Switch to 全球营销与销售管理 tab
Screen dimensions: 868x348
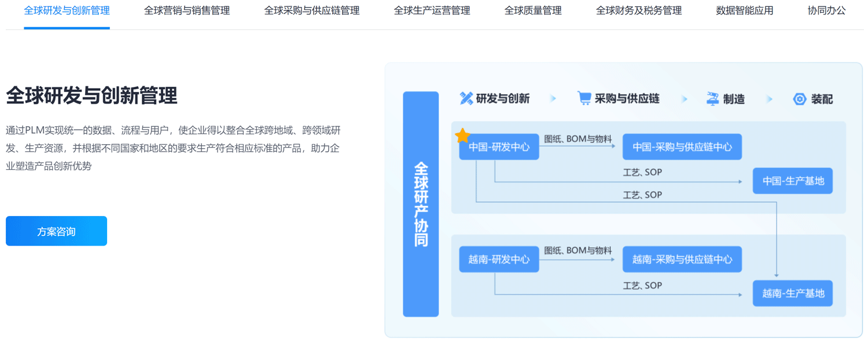(x=187, y=10)
